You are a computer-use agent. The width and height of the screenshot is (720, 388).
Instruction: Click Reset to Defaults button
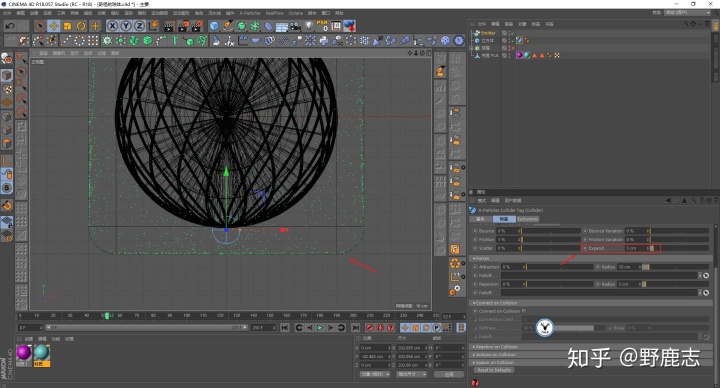coord(494,370)
